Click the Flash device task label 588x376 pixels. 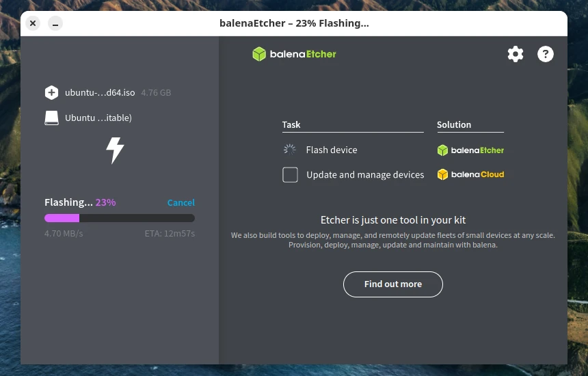click(332, 150)
